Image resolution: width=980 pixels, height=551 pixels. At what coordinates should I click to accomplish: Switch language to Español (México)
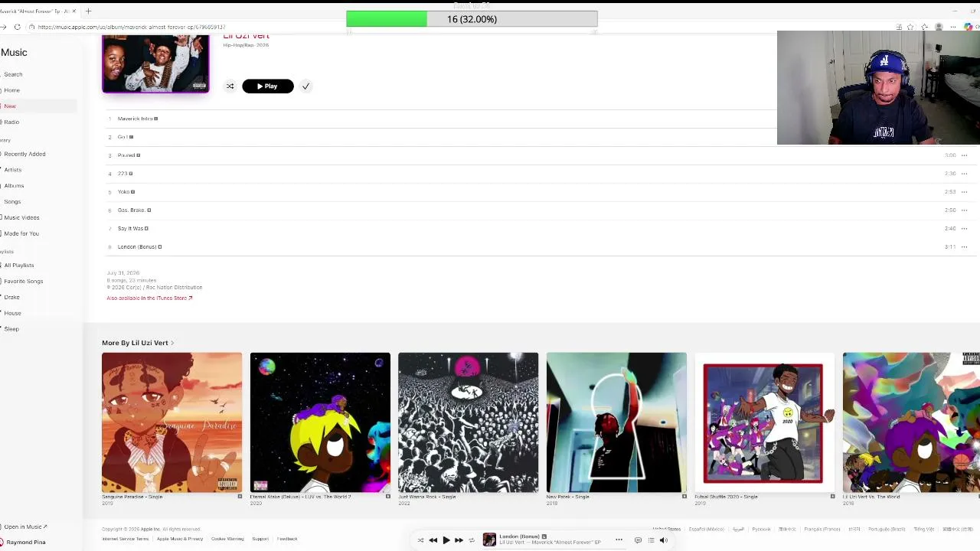pyautogui.click(x=706, y=530)
